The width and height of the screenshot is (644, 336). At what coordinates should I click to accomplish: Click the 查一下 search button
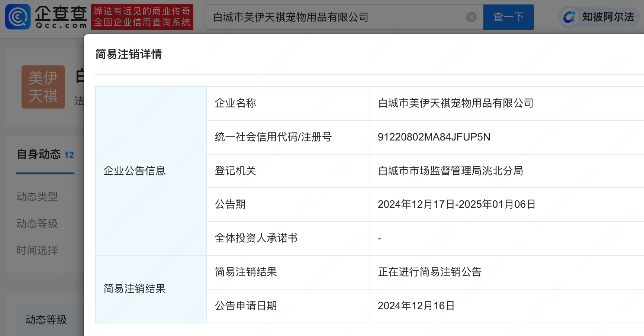[x=508, y=17]
